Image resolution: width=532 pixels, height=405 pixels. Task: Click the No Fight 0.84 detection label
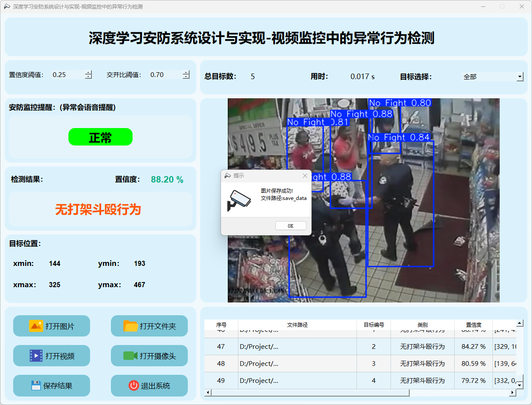click(399, 137)
